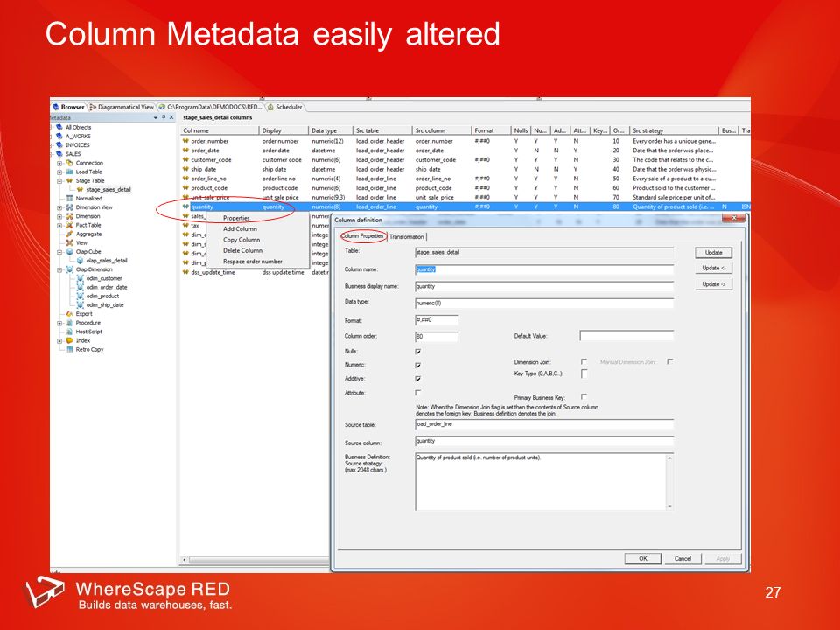Image resolution: width=840 pixels, height=630 pixels.
Task: Click the Dimension View icon
Action: [x=69, y=207]
